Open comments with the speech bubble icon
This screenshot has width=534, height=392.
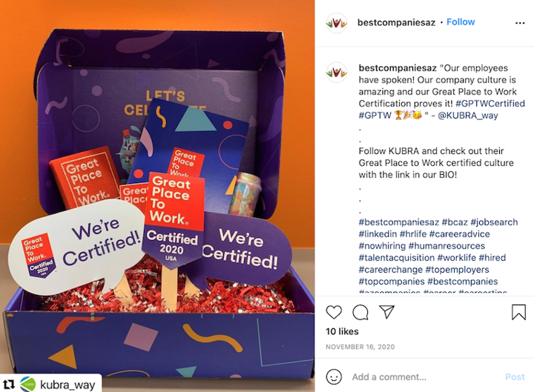click(360, 312)
